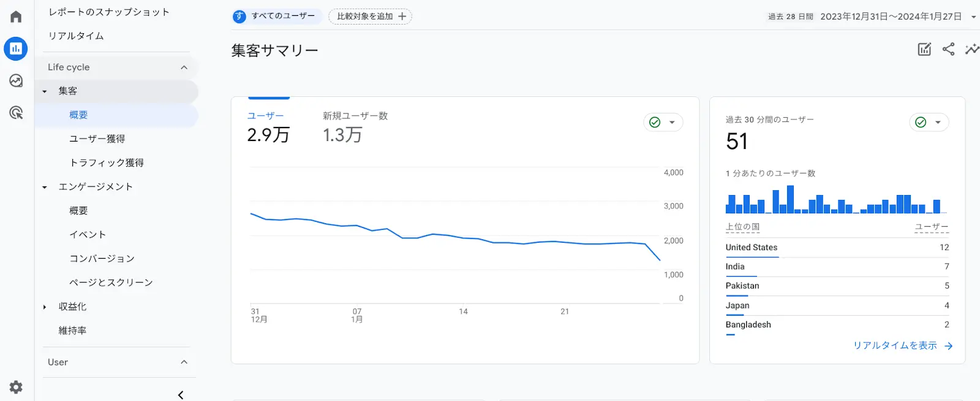Viewport: 980px width, 401px height.
Task: Collapse the Life cycle section
Action: tap(184, 67)
